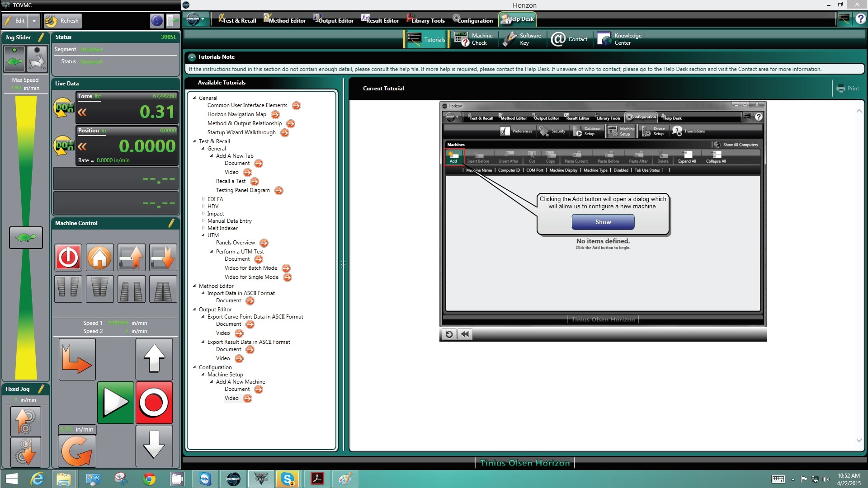This screenshot has height=488, width=868.
Task: Open the Test & Recall tab
Action: (x=237, y=20)
